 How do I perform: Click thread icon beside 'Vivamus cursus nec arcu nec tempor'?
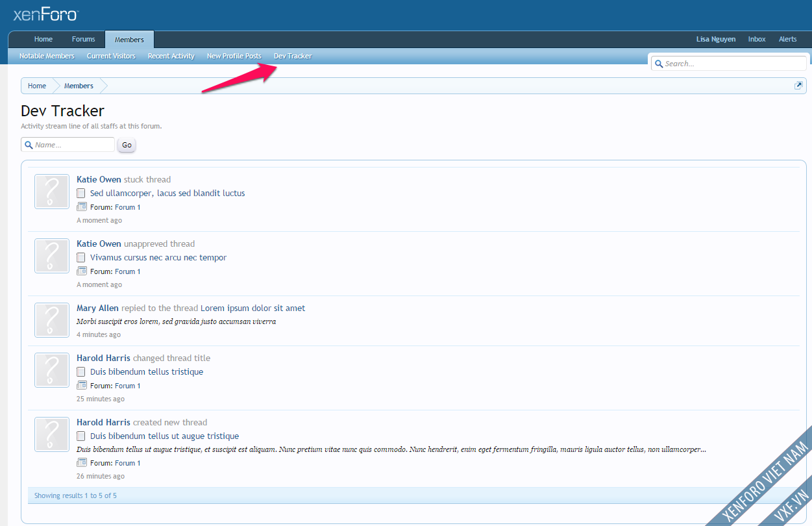click(81, 257)
